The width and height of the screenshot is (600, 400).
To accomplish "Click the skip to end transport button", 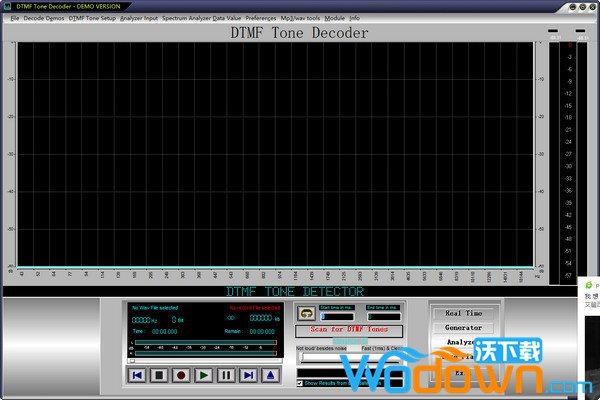I will click(248, 375).
